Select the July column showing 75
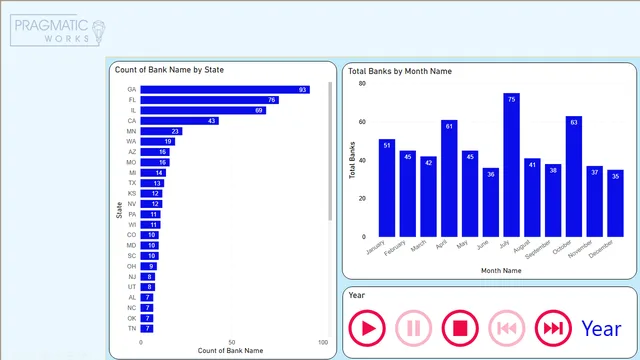 tap(511, 165)
